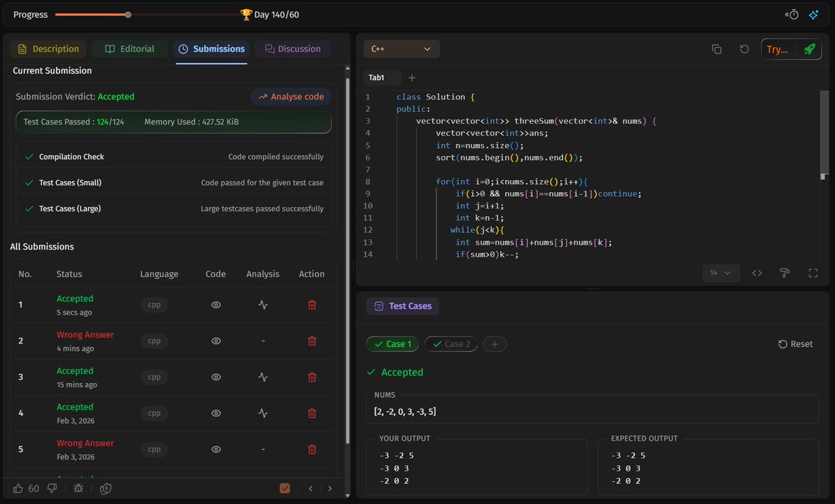Click the Test Cases (Large) row
The image size is (835, 504).
(174, 208)
